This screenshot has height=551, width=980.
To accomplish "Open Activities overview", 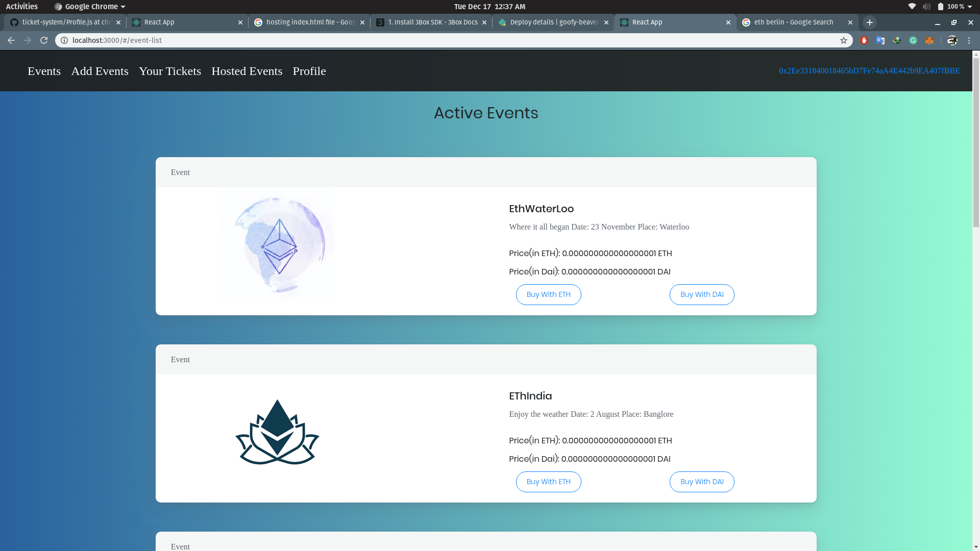I will [x=21, y=7].
